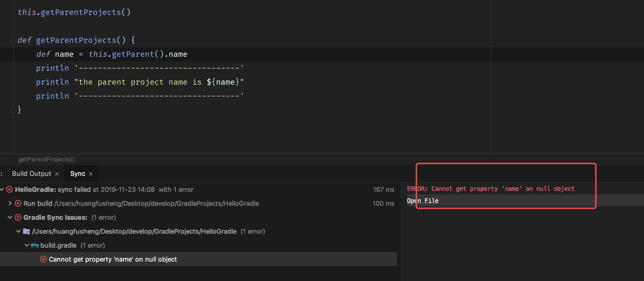Switch to the Build Output tab
The image size is (644, 281).
[31, 174]
